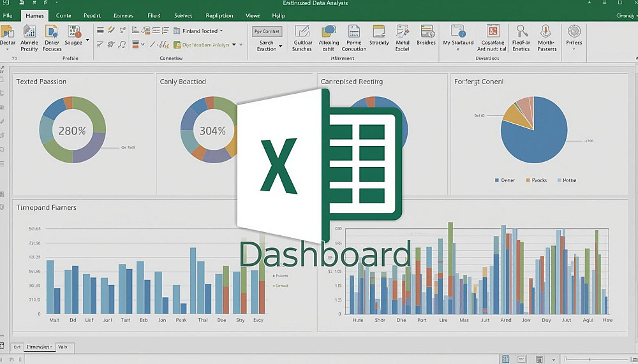
Task: Expand the arrow under Dectar
Action: pyautogui.click(x=7, y=50)
